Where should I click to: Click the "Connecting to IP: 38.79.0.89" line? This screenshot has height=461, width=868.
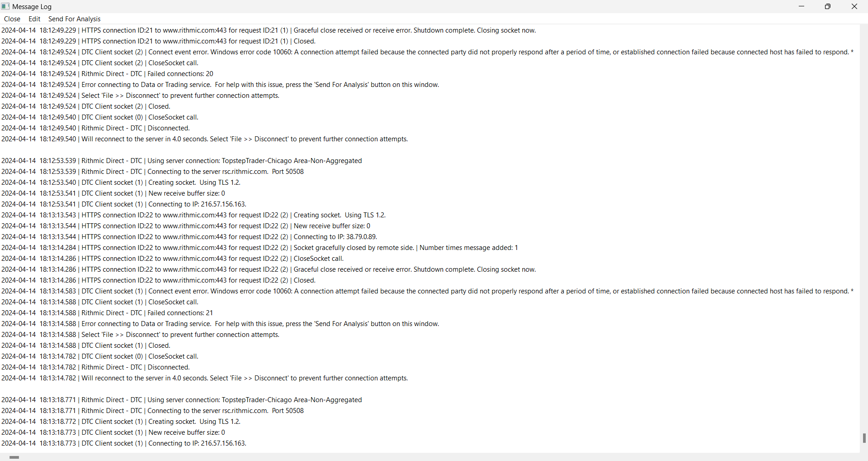pos(335,237)
